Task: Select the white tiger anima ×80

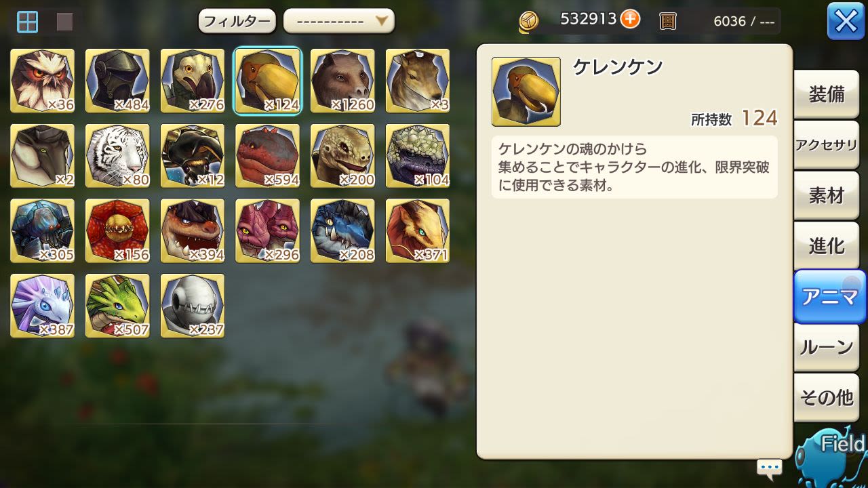Action: pyautogui.click(x=117, y=156)
